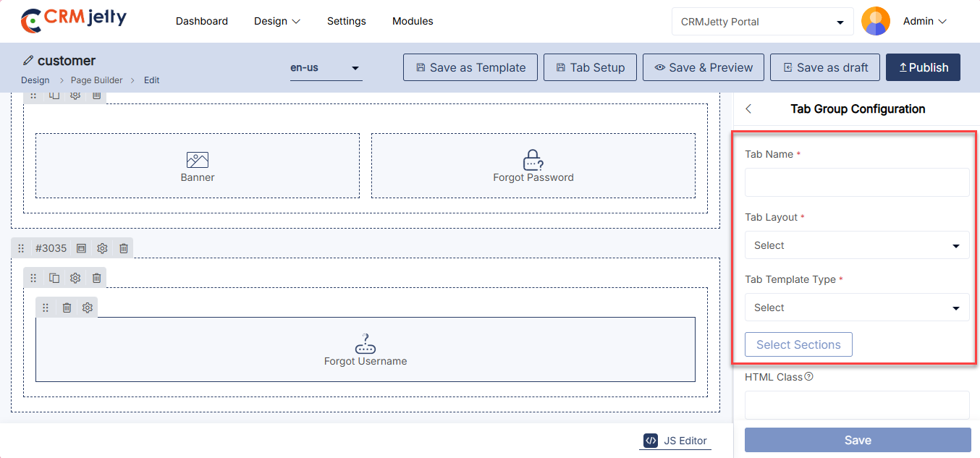Click the Publish button
Image resolution: width=980 pixels, height=458 pixels.
923,67
